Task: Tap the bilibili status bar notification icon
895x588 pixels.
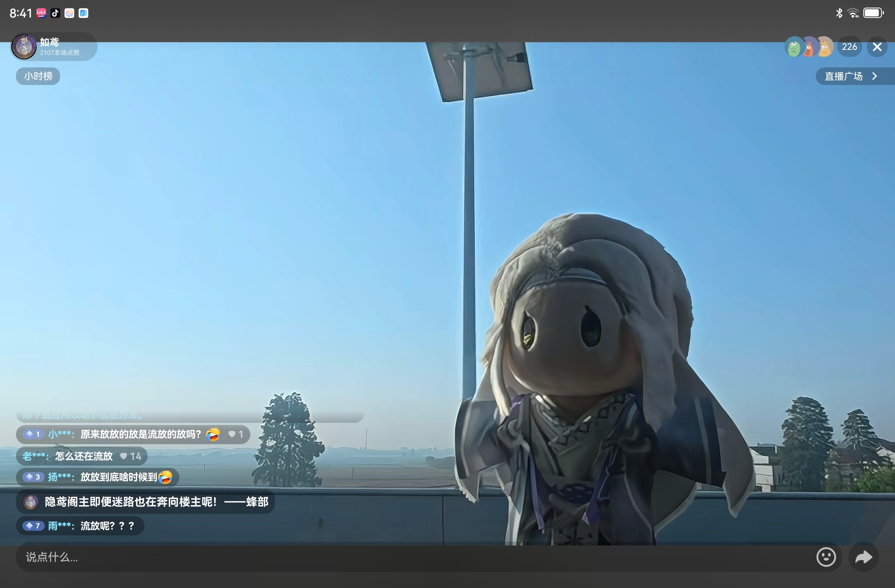Action: (41, 13)
